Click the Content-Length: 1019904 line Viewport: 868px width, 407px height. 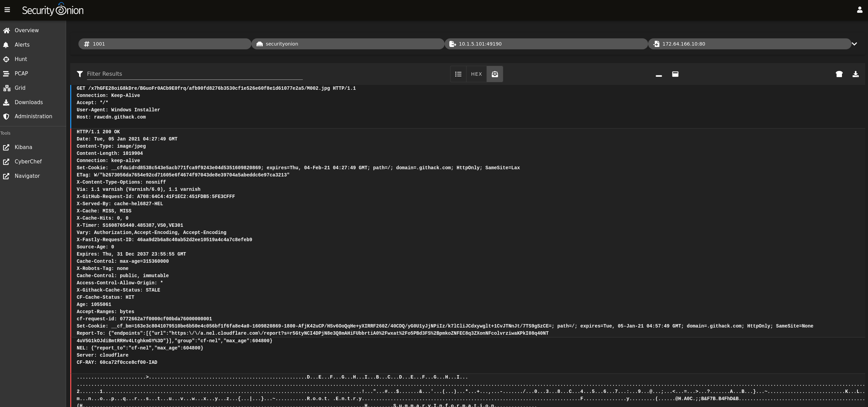click(110, 153)
